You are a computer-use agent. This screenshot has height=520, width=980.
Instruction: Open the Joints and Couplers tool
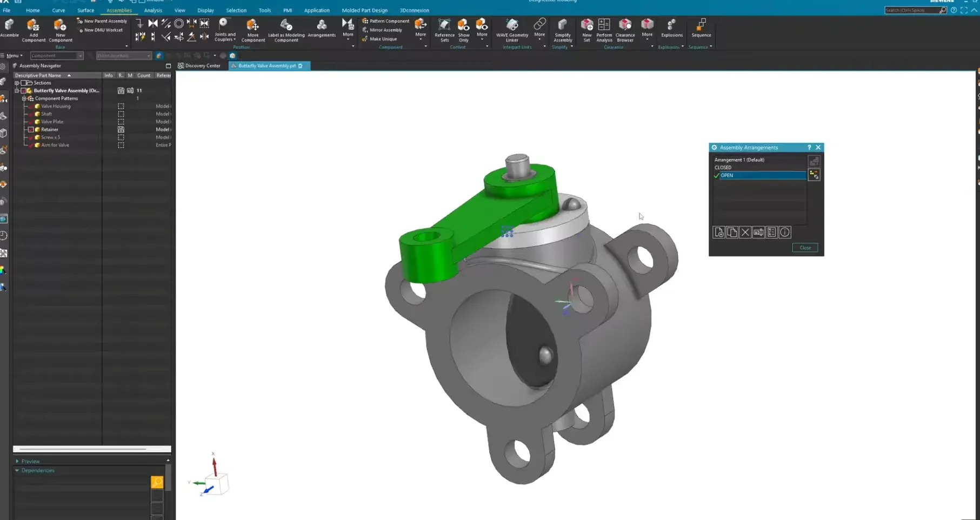[225, 30]
